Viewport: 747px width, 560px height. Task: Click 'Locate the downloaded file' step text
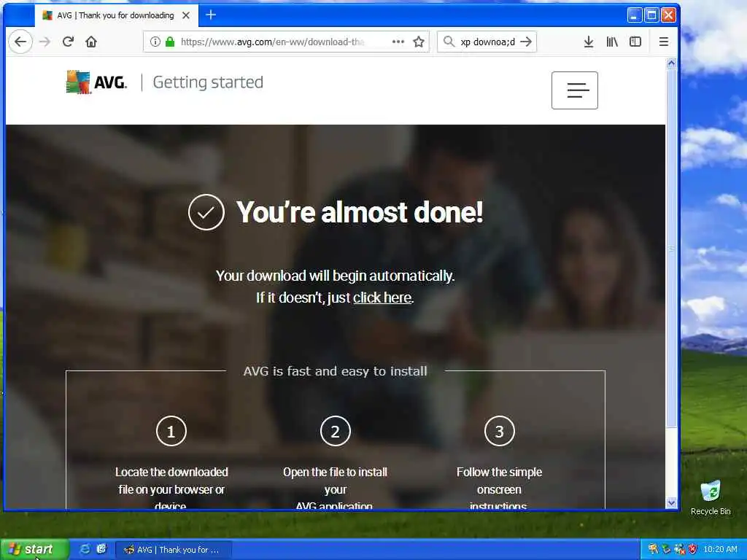tap(171, 488)
